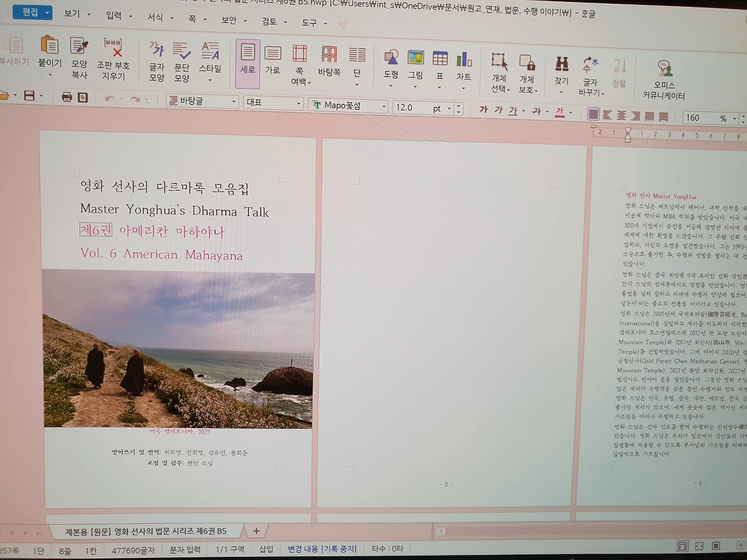The height and width of the screenshot is (560, 747).
Task: Add a new document tab with plus button
Action: (256, 531)
